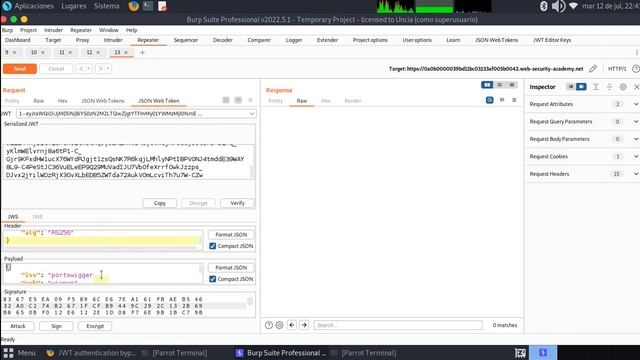Open Firefox from the top panel
Viewport: 640px width, 360px height.
click(133, 6)
